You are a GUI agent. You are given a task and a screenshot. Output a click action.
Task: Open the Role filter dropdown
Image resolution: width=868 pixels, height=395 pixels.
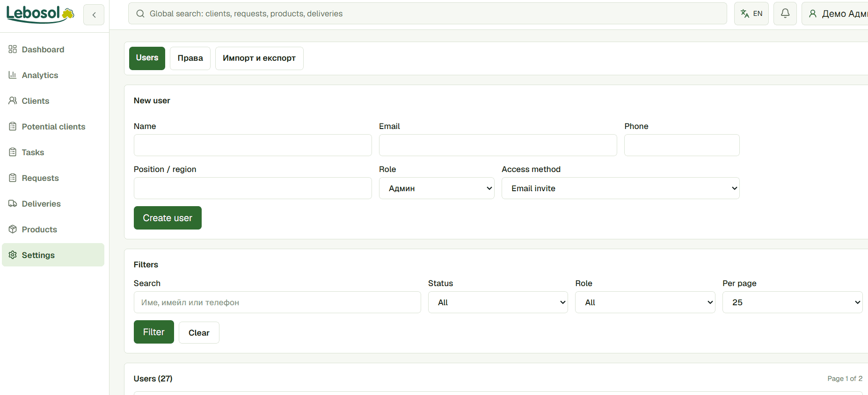[x=645, y=302]
